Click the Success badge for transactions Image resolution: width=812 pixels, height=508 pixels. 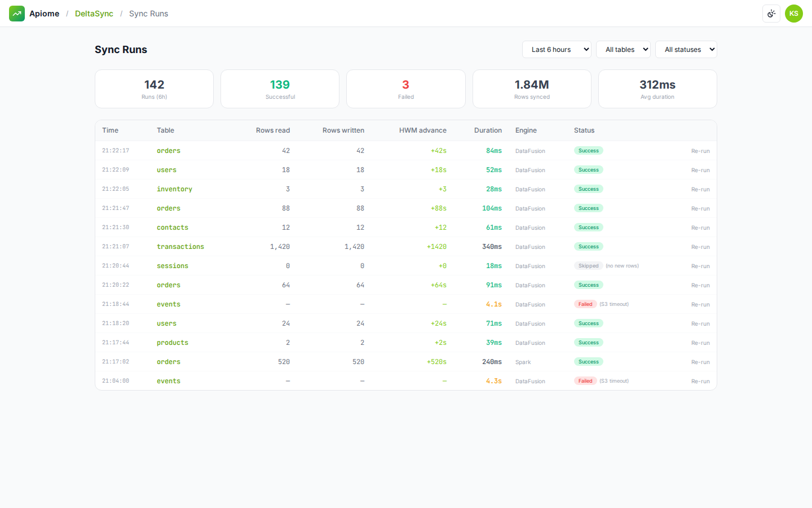click(589, 247)
